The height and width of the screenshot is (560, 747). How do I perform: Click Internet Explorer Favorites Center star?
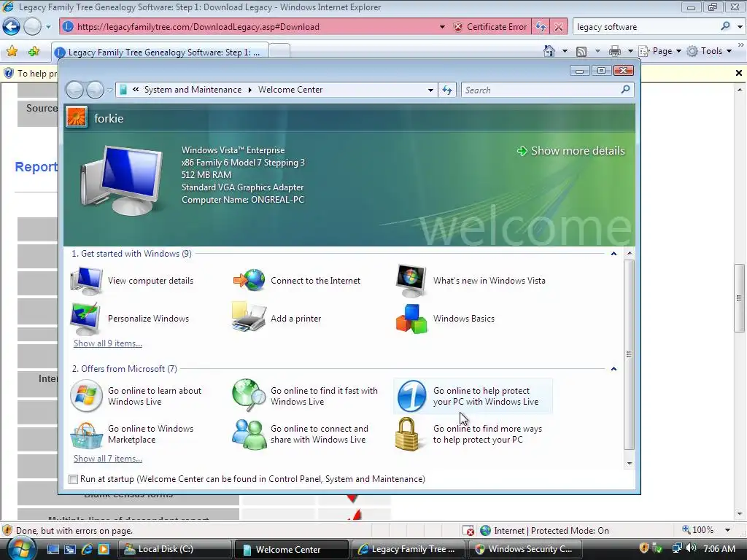(12, 51)
